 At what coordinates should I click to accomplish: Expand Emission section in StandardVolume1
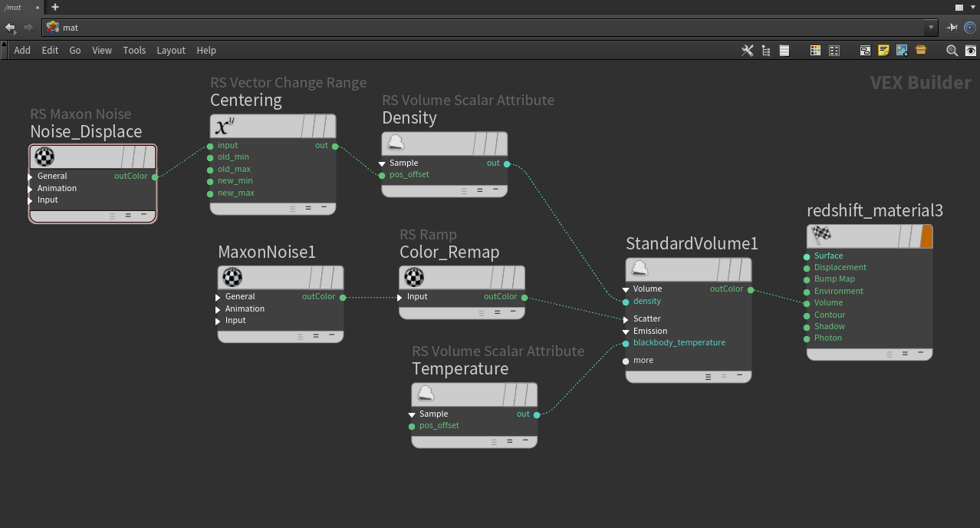[x=626, y=332]
